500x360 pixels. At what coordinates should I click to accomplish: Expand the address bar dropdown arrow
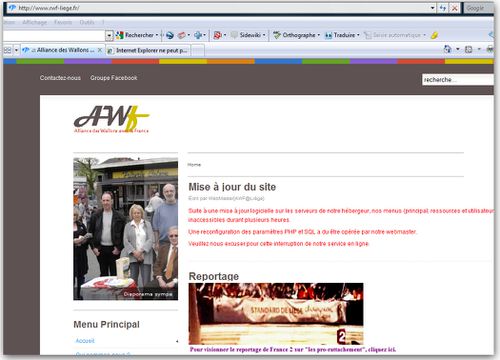coord(433,8)
